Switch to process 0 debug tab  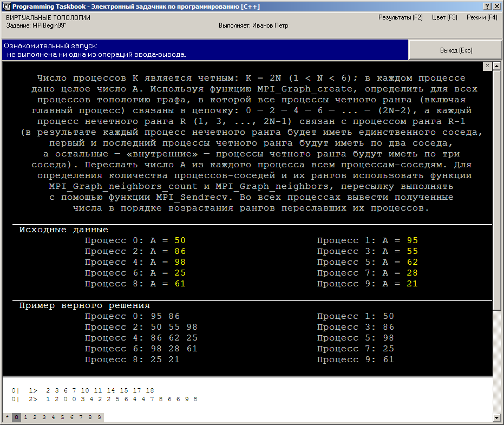pyautogui.click(x=17, y=417)
